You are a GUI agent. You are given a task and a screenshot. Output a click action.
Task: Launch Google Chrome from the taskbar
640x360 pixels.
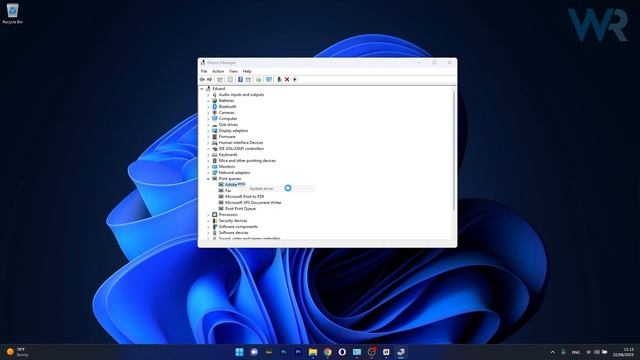(x=328, y=352)
